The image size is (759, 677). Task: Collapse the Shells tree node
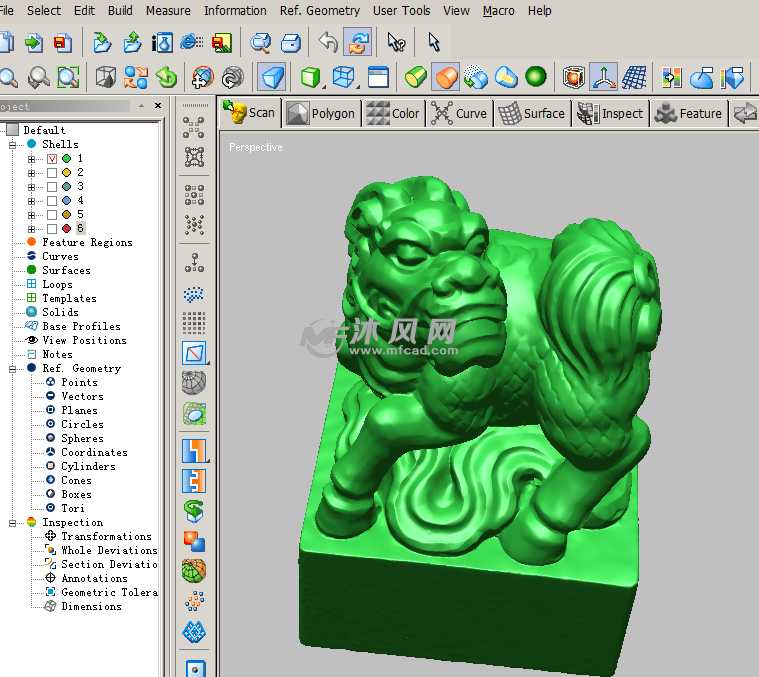pos(14,145)
